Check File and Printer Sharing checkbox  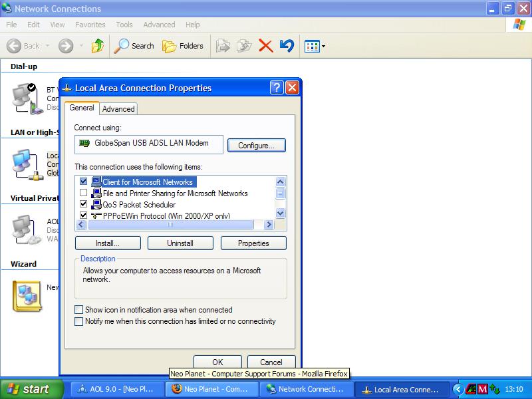[x=83, y=193]
